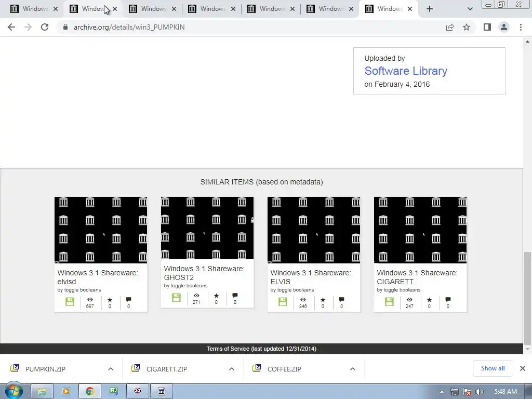Screen dimensions: 532x399
Task: Click the favorites star on CIGARETT card
Action: [429, 300]
